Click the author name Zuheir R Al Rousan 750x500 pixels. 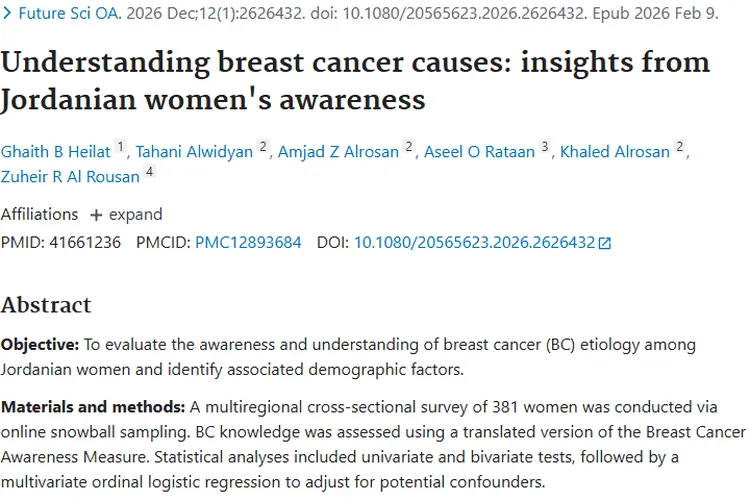click(x=69, y=176)
